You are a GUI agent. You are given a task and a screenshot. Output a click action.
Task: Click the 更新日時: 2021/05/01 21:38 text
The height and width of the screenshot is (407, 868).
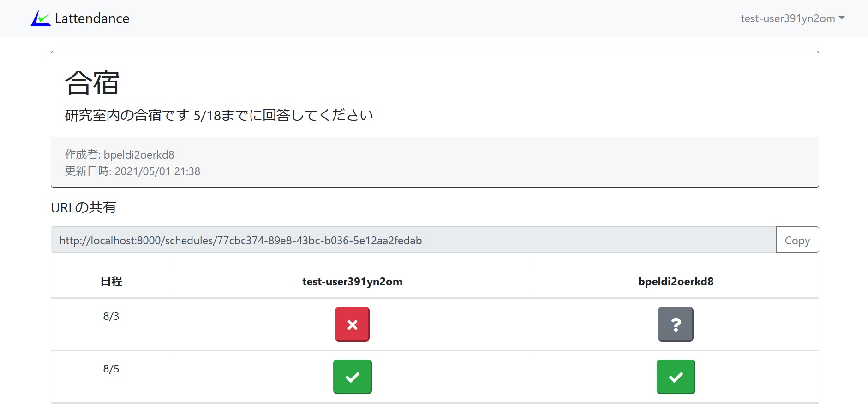point(132,171)
